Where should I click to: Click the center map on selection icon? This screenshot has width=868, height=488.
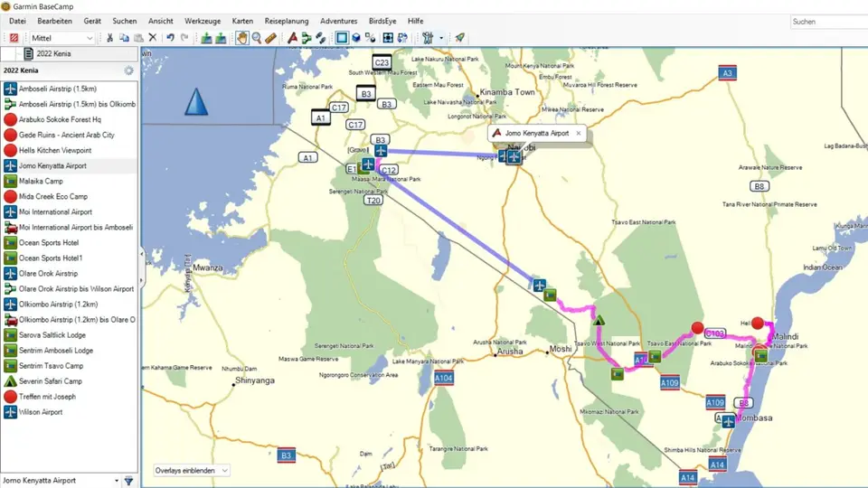pos(388,38)
